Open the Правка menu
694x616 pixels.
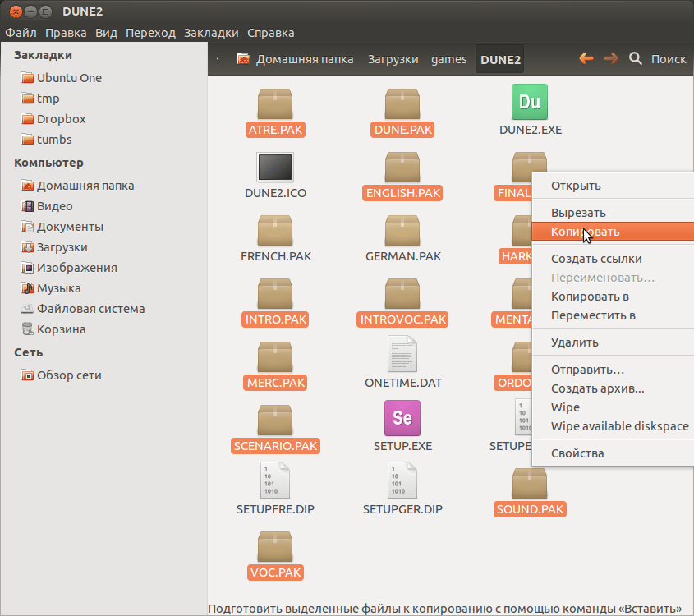(x=66, y=33)
